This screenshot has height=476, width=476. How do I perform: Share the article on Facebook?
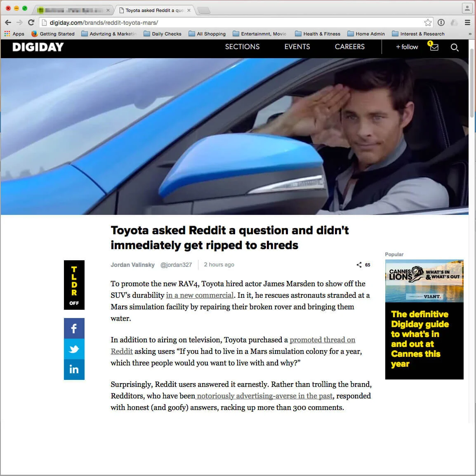(74, 328)
